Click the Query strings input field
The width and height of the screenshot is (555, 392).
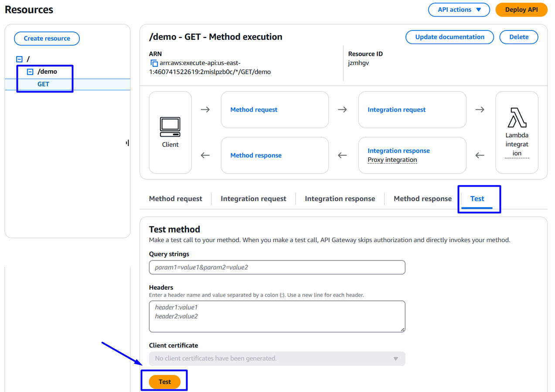point(277,267)
